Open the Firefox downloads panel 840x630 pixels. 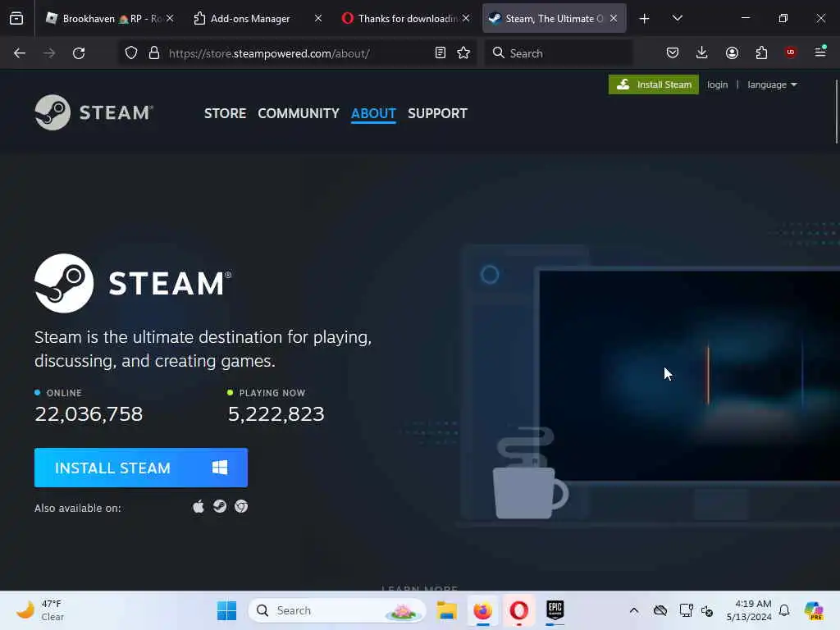click(x=702, y=52)
